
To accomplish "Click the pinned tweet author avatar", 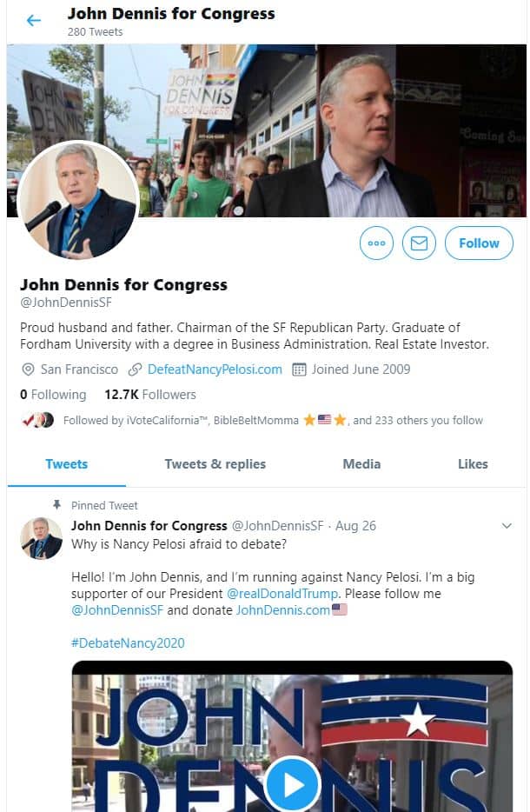I will click(41, 539).
